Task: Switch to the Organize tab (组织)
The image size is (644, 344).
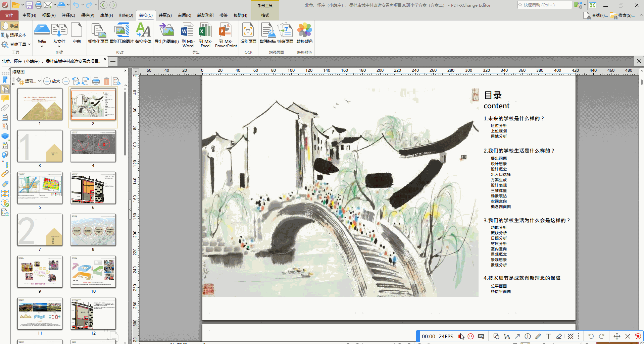Action: click(126, 15)
